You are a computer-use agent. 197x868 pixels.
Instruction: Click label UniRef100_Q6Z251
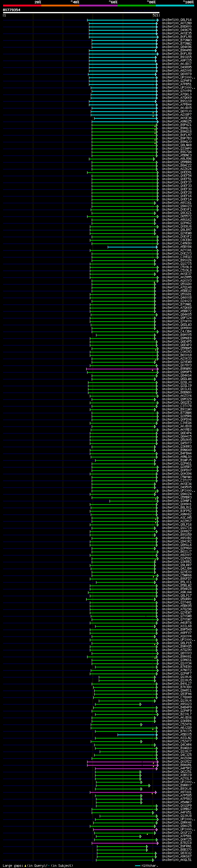tap(177, 772)
